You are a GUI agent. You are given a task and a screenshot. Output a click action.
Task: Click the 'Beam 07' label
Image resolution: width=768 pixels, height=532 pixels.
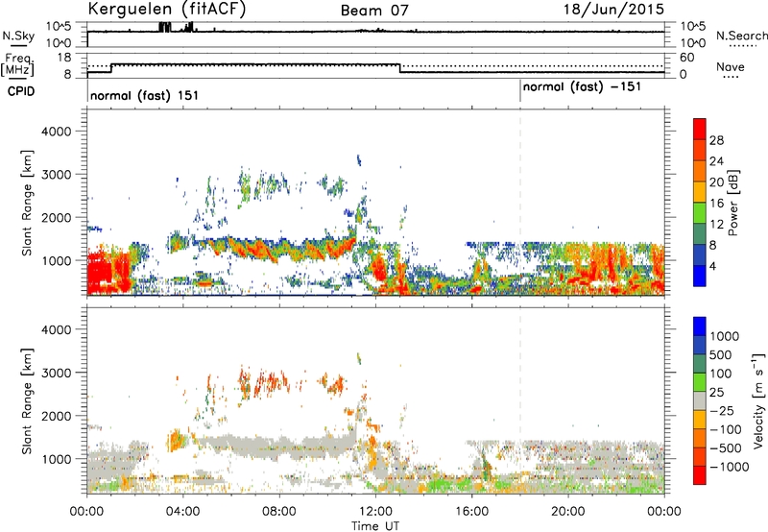click(x=374, y=11)
